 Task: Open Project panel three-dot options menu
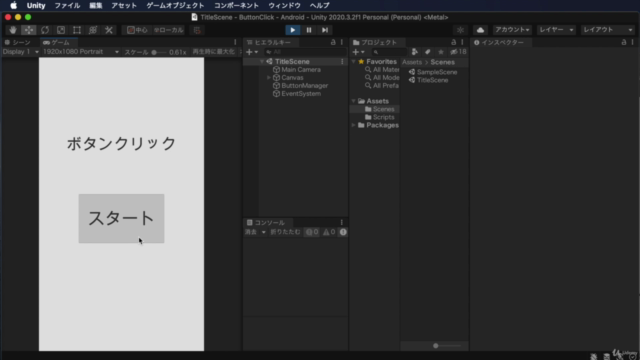coord(462,42)
